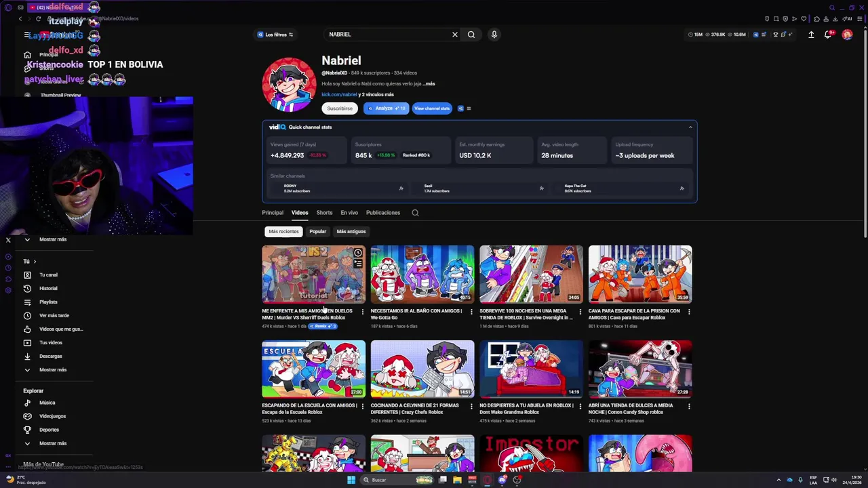Open the NECESITAMOS IR AL BAÑO video thumbnail

422,274
